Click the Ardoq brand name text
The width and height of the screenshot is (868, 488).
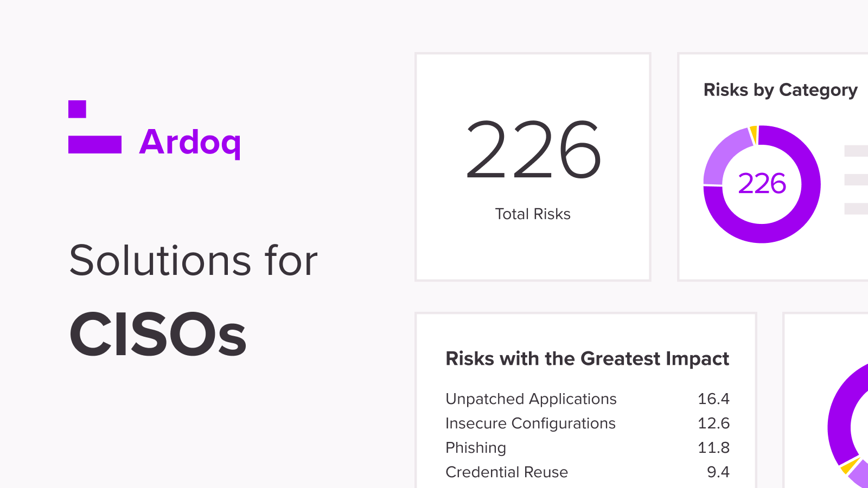(x=190, y=143)
